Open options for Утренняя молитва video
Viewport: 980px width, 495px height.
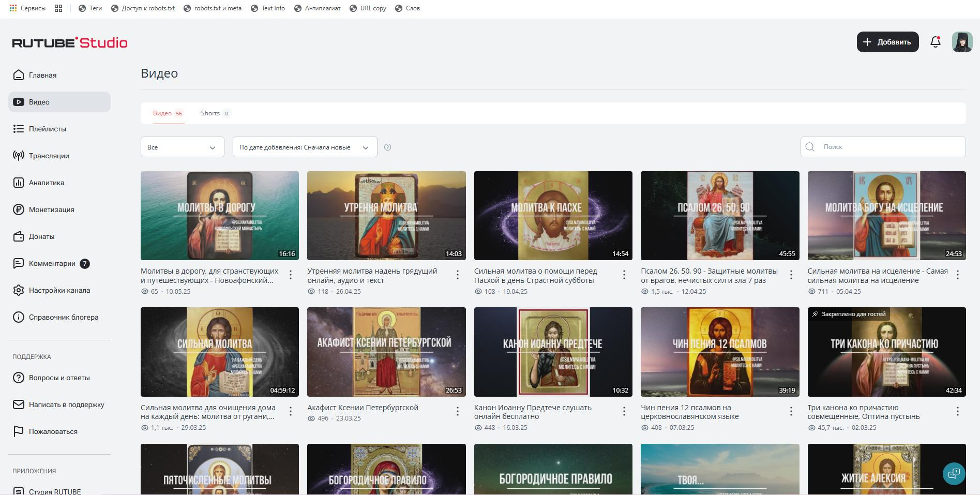[x=458, y=275]
